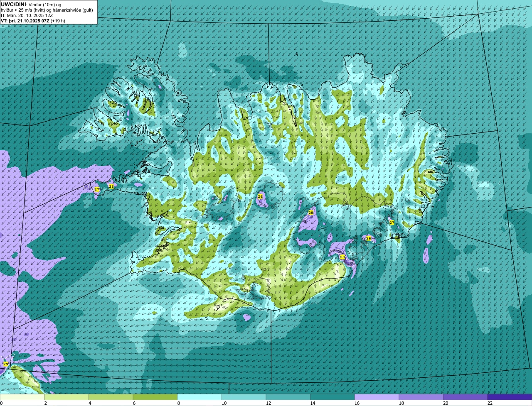Click the legend scale label "22"
532x406 pixels.
(x=490, y=403)
